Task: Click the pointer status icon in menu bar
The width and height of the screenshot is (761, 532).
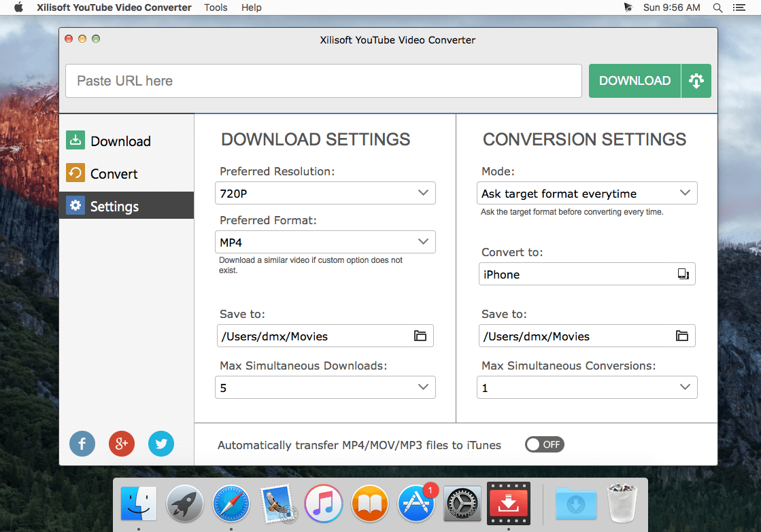Action: pyautogui.click(x=628, y=7)
